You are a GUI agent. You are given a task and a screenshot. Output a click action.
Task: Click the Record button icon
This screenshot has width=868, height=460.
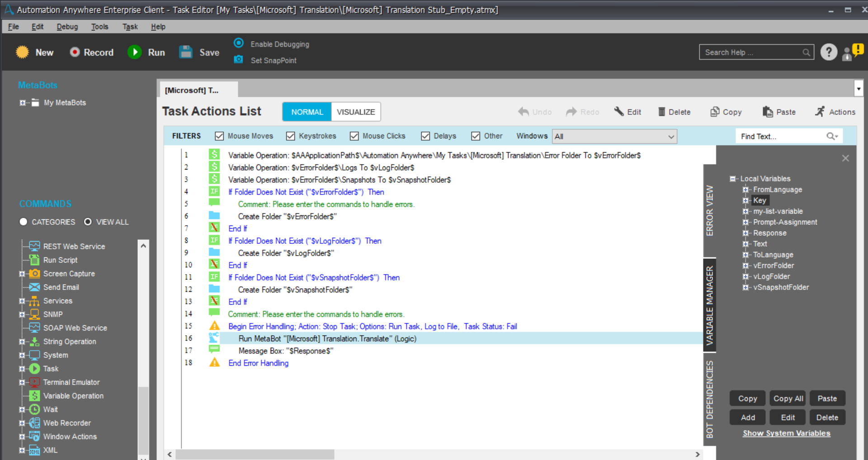75,52
